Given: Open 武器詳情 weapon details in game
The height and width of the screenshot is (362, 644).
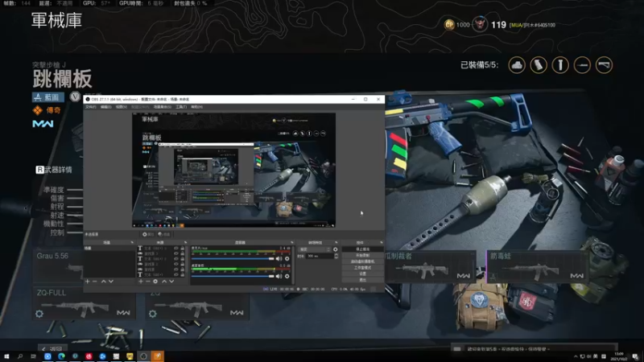Looking at the screenshot, I should pos(54,170).
